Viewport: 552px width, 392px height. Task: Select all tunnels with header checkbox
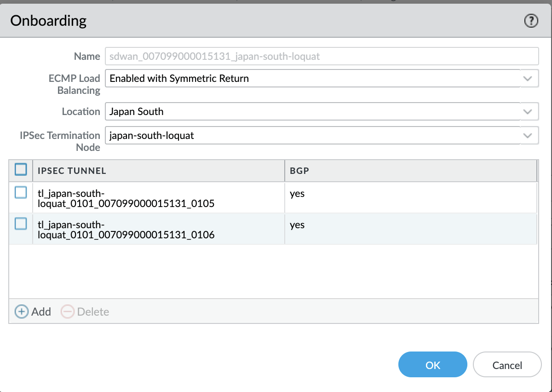pyautogui.click(x=21, y=170)
